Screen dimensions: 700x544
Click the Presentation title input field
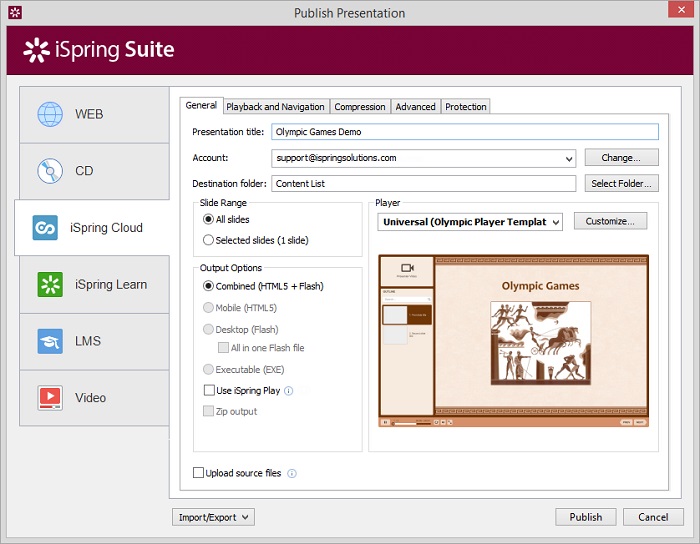(x=465, y=132)
